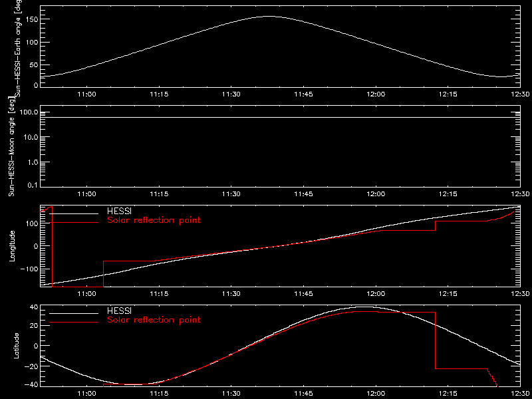Click the -100 tick on the Longitude axis
Image resolution: width=532 pixels, height=399 pixels.
[29, 269]
